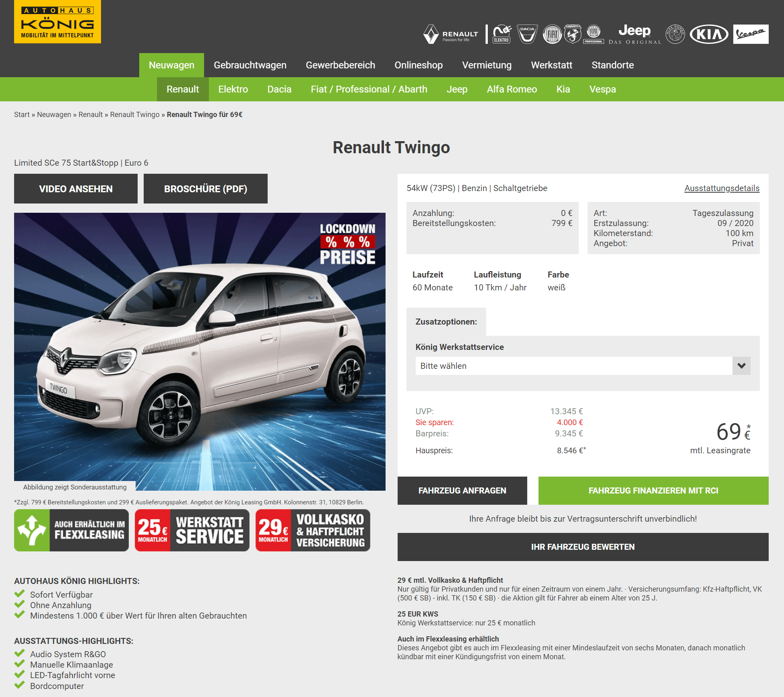Click Ihr Fahrzeug bewerten button
This screenshot has width=784, height=697.
583,547
